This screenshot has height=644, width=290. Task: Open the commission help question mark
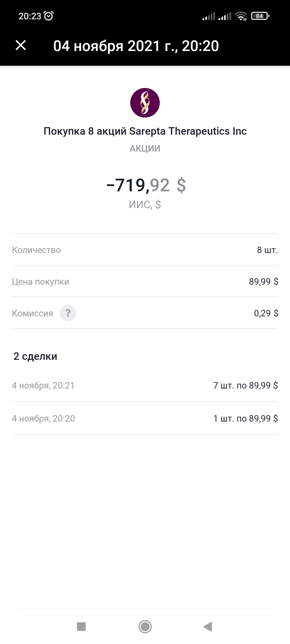pyautogui.click(x=68, y=313)
